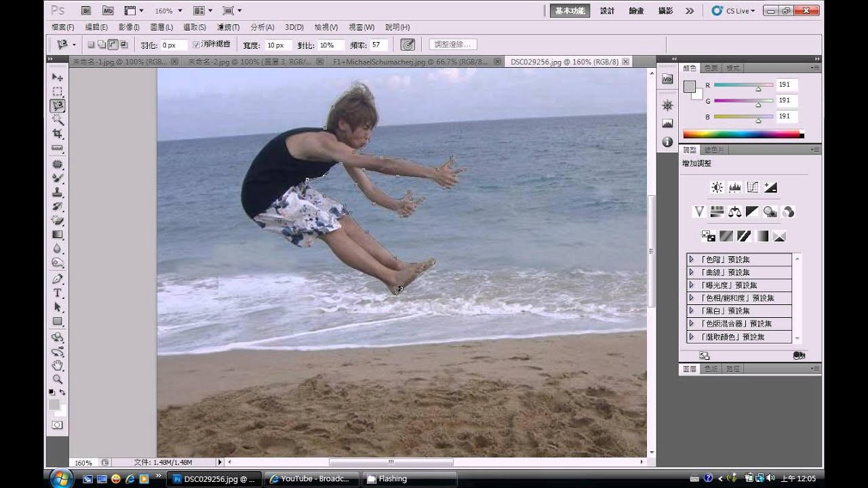Viewport: 868px width, 488px height.
Task: Expand the 「色階」預設集 presets
Action: [x=692, y=260]
